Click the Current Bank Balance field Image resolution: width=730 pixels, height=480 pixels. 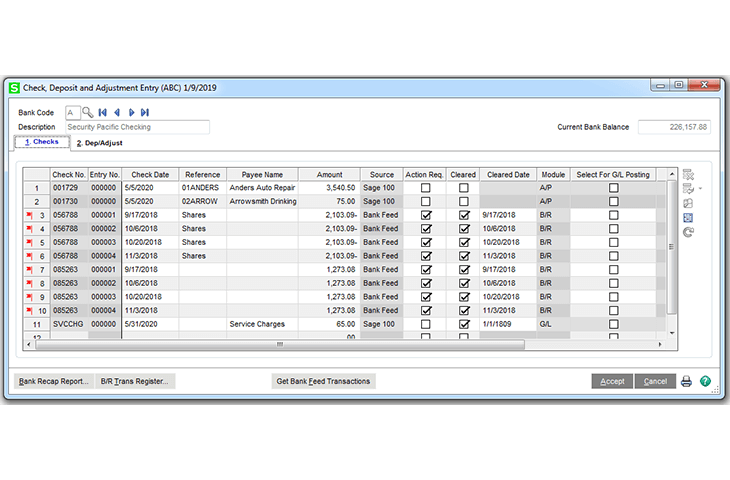674,127
